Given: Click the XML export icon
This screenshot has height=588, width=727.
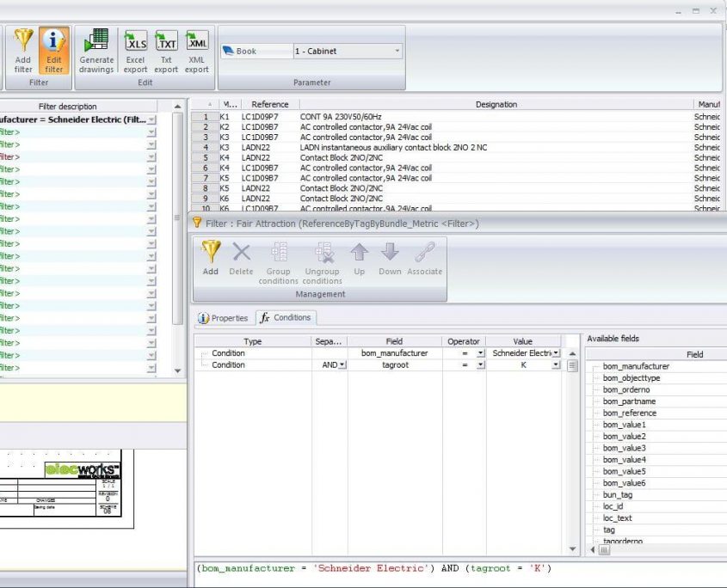Looking at the screenshot, I should [196, 51].
